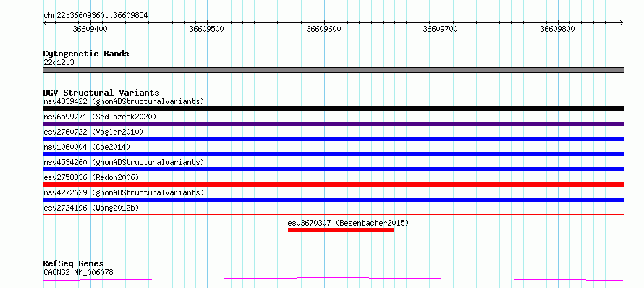Select the blue esv2760722 variant bar
Image resolution: width=644 pixels, height=288 pixels.
[333, 139]
